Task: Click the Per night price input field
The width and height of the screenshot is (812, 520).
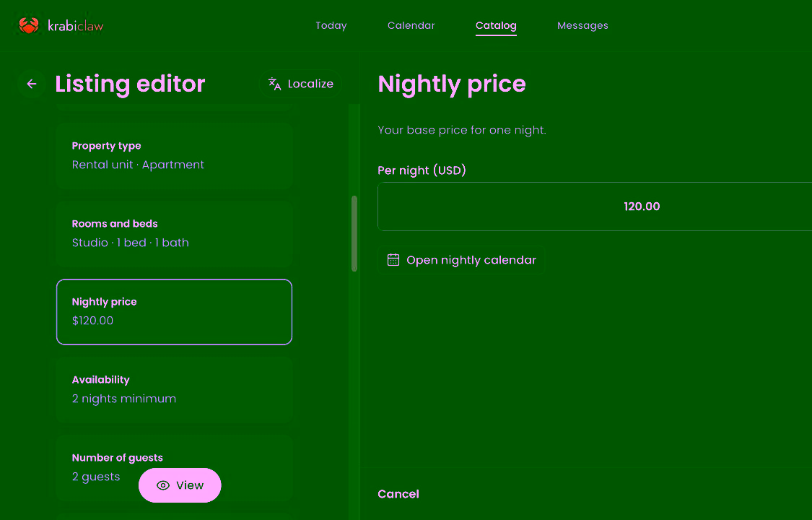Action: 595,207
